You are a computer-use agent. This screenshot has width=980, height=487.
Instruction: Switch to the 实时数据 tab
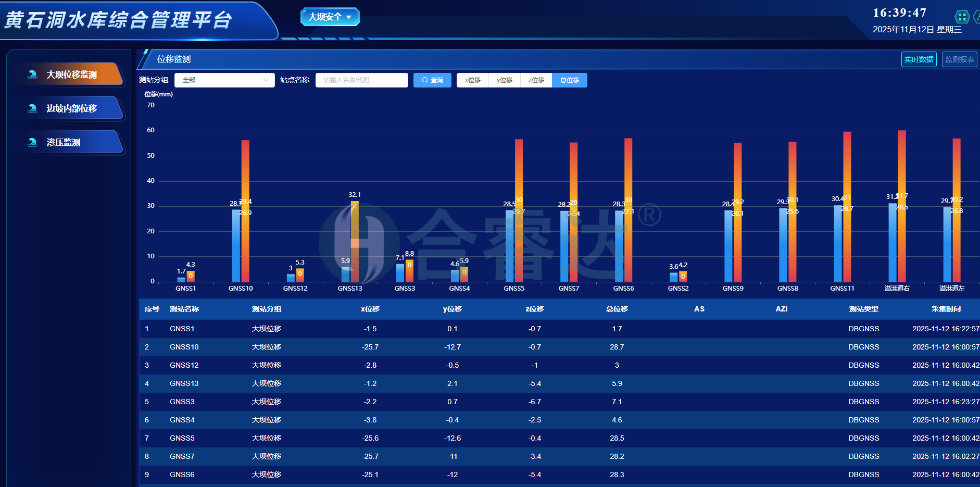click(919, 59)
